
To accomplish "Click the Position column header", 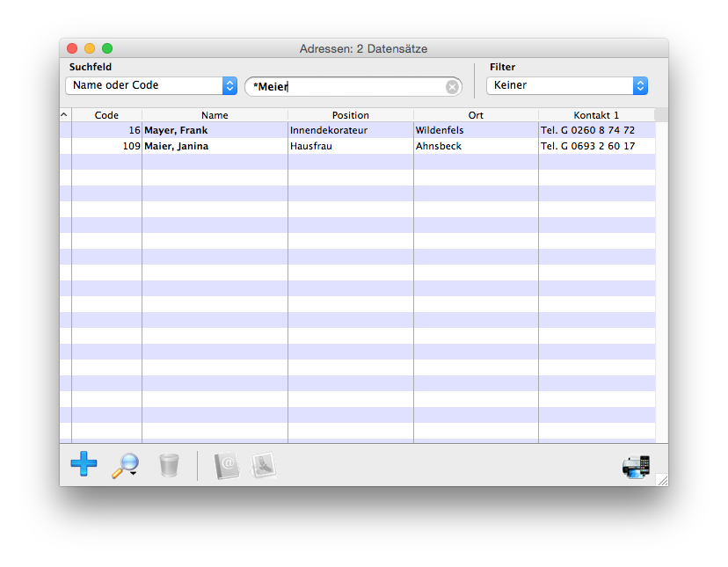I will click(350, 115).
